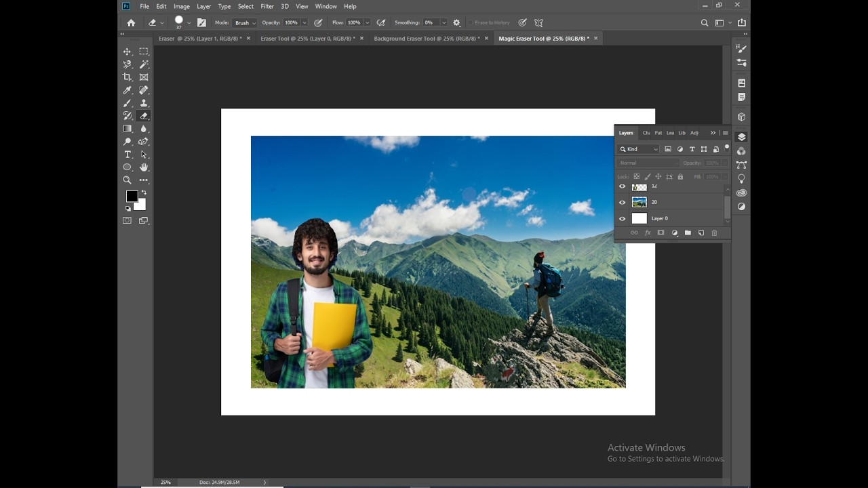868x488 pixels.
Task: Select the Dodge tool
Action: coord(127,142)
